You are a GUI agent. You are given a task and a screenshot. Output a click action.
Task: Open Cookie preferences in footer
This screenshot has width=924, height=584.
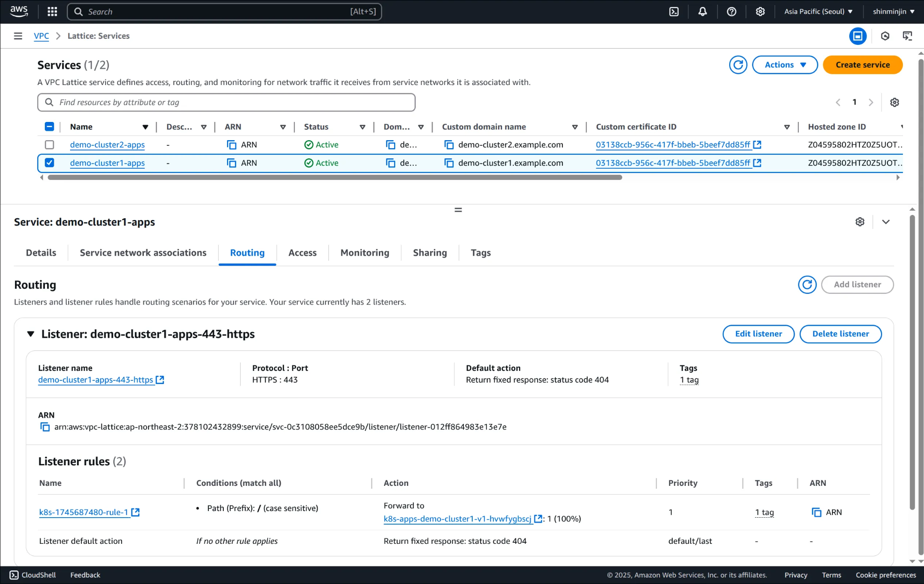click(x=886, y=575)
